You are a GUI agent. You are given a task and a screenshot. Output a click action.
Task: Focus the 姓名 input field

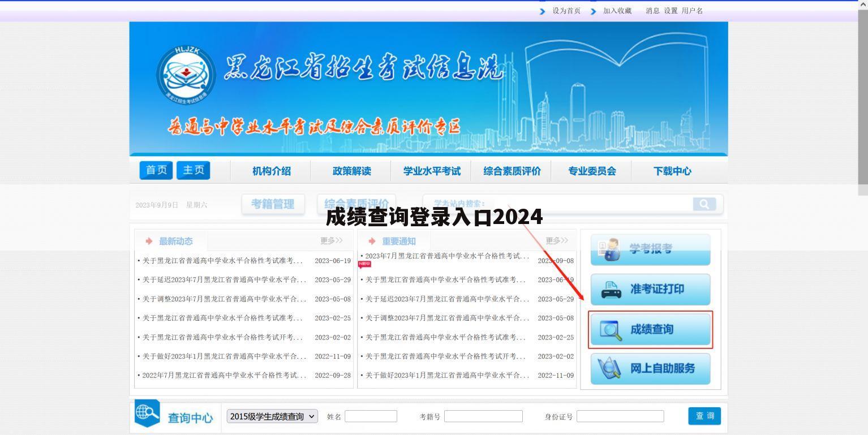tap(371, 416)
